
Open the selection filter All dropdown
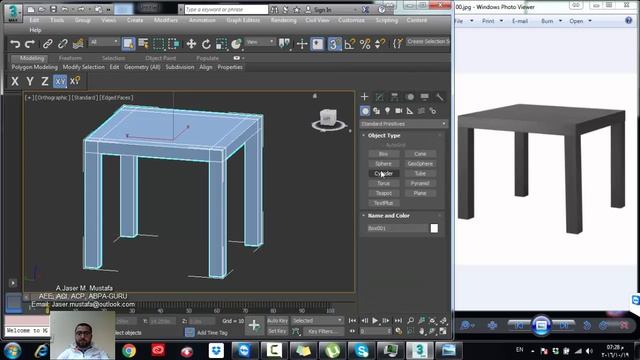pyautogui.click(x=104, y=42)
